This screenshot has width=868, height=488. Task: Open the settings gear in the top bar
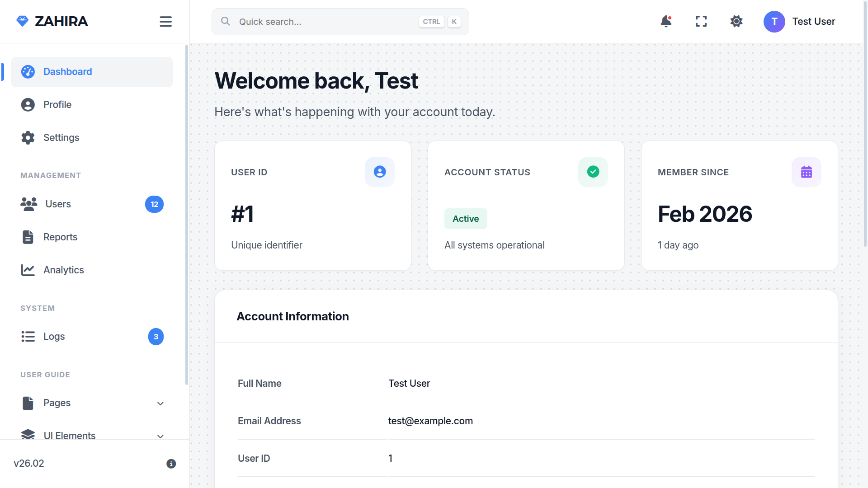pos(736,21)
